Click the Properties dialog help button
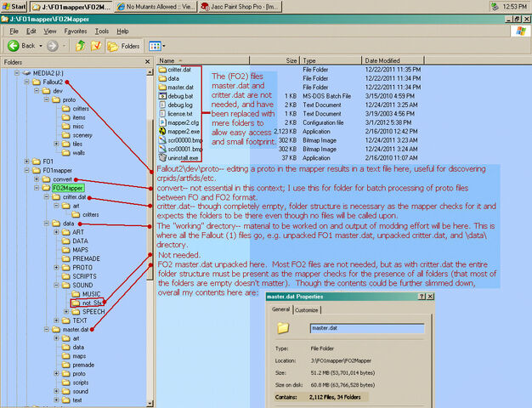 point(422,297)
